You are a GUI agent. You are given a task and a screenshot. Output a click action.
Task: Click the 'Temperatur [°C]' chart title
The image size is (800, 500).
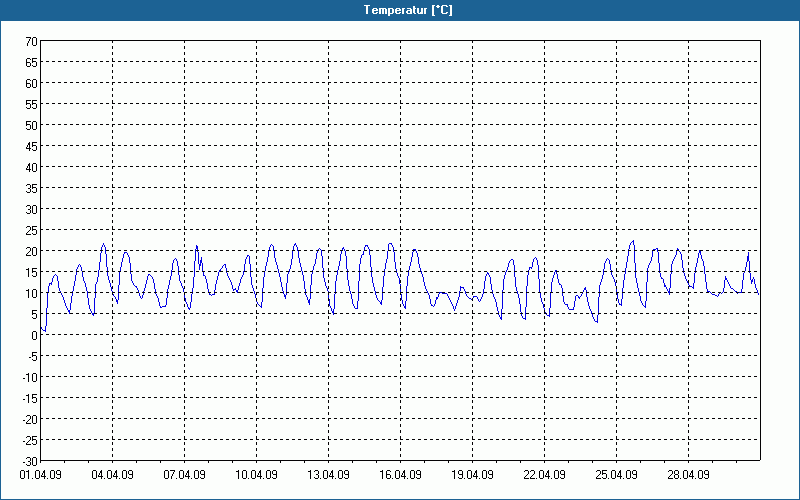(x=408, y=10)
